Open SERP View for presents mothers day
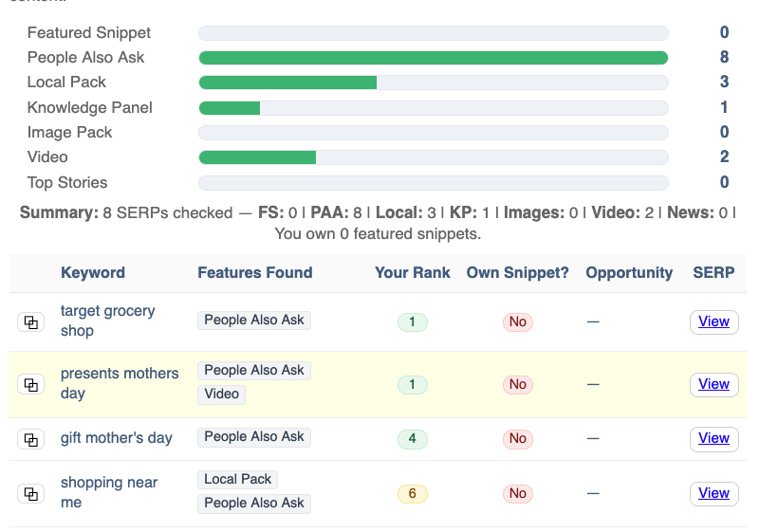This screenshot has height=532, width=759. [x=713, y=384]
